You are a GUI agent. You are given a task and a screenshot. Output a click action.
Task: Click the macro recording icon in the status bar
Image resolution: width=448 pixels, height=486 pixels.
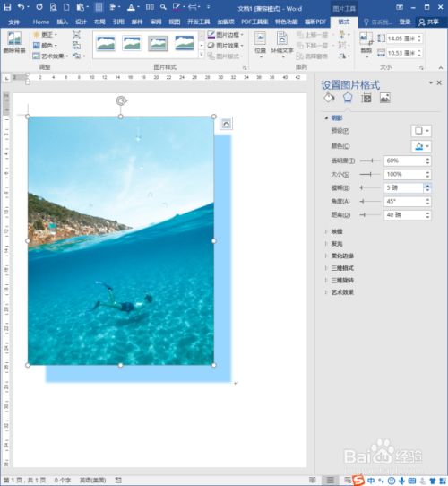[118, 480]
